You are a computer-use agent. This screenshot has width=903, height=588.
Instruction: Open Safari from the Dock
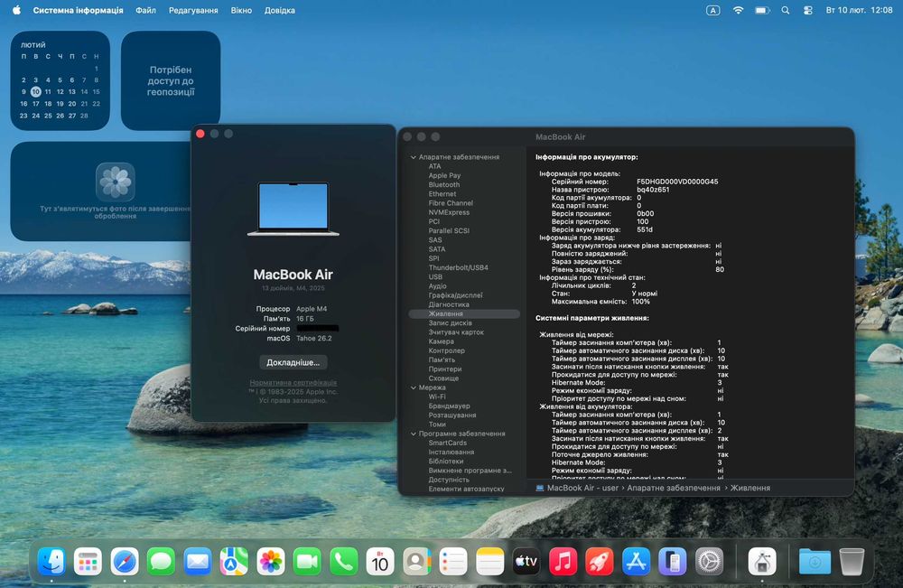(125, 562)
